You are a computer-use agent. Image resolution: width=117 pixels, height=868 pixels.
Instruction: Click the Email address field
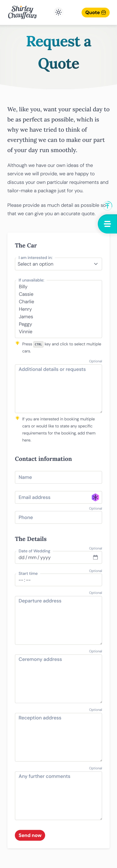pos(52,497)
